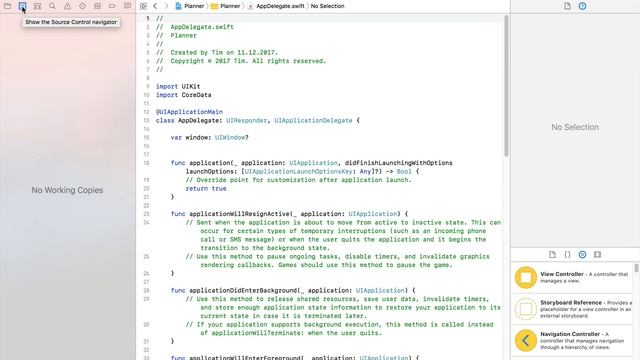Select View Controller library object
The height and width of the screenshot is (360, 640).
pos(572,278)
